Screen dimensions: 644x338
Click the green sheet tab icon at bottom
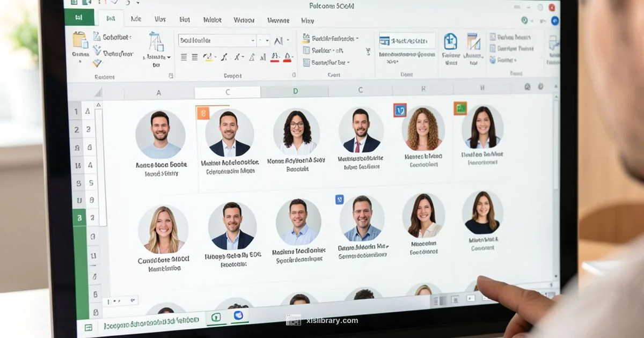[x=216, y=317]
